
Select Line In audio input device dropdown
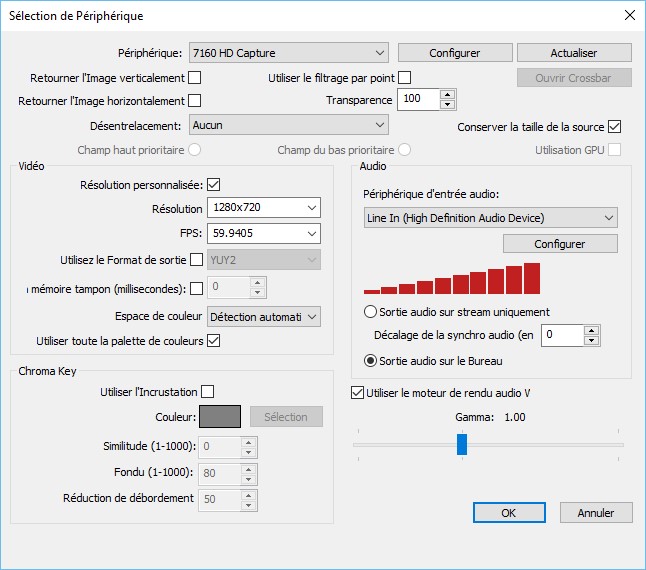click(x=491, y=217)
